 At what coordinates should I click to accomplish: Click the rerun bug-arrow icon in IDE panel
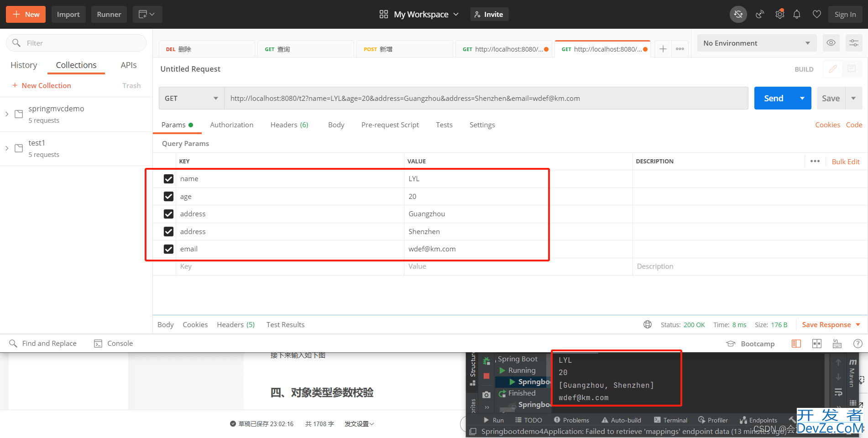[486, 361]
